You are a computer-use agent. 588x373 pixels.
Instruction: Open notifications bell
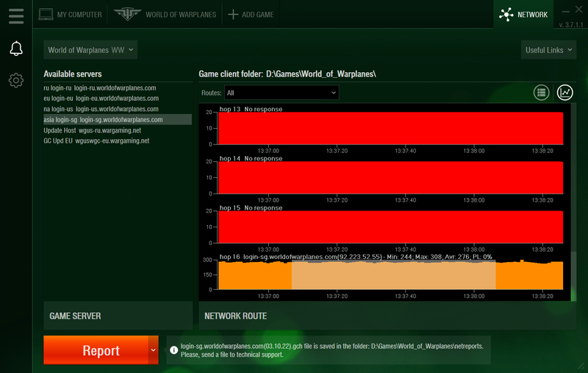[x=16, y=49]
